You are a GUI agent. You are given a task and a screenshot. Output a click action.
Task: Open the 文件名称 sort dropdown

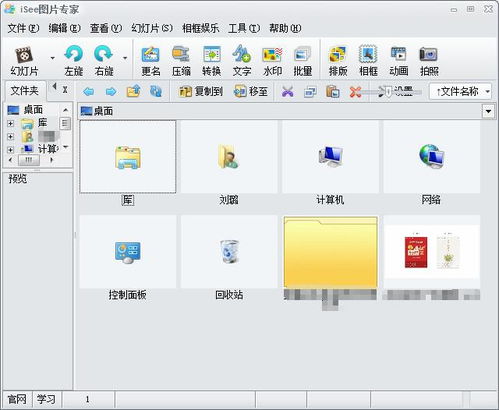[461, 91]
